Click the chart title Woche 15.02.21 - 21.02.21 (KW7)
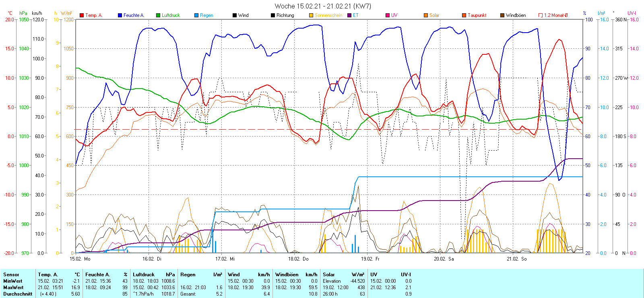This screenshot has height=298, width=644. click(323, 6)
